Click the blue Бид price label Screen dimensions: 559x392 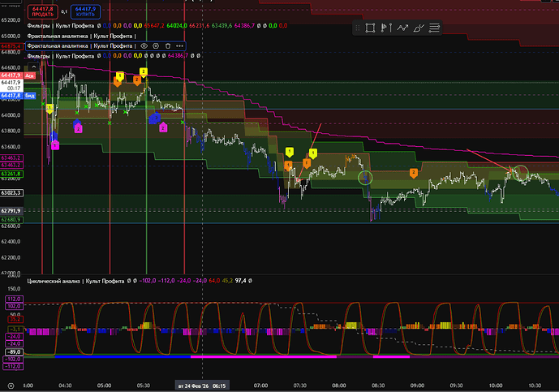[29, 96]
